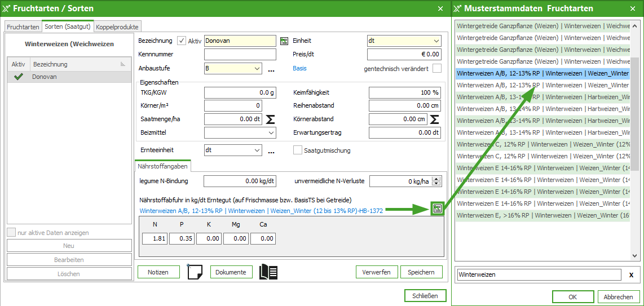Toggle the Aktiv checkbox
Viewport: 644px width, 306px height.
[x=182, y=41]
